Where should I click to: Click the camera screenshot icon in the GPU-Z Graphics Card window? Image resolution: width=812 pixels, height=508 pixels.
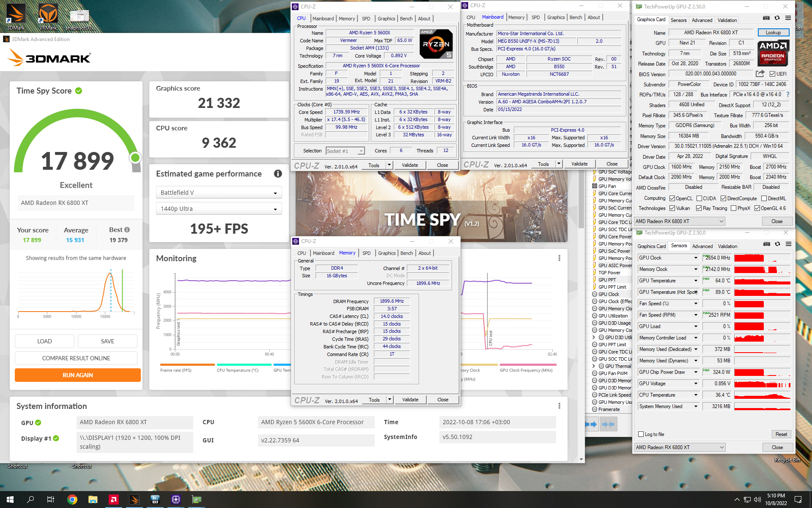766,18
